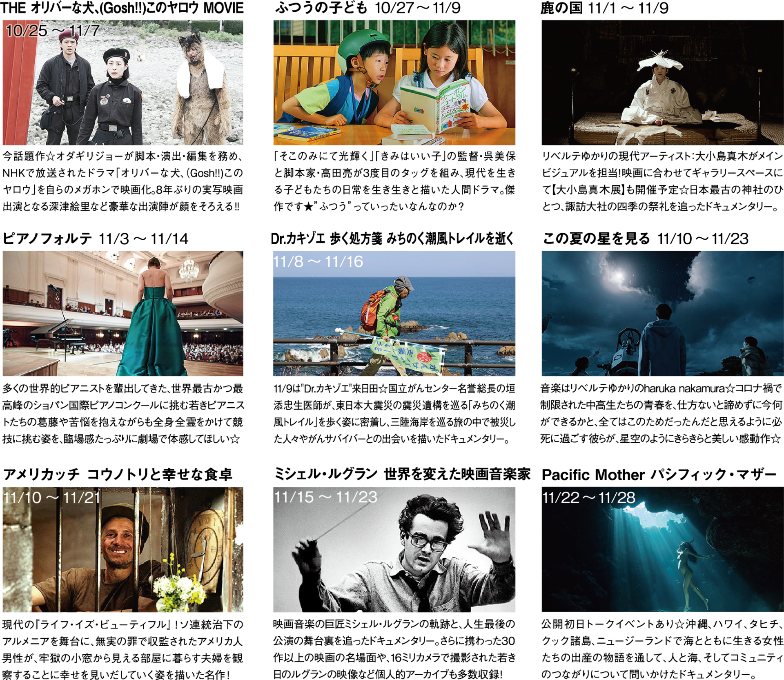The height and width of the screenshot is (680, 784).
Task: Open the night sky telescope thumbnail
Action: point(662,313)
